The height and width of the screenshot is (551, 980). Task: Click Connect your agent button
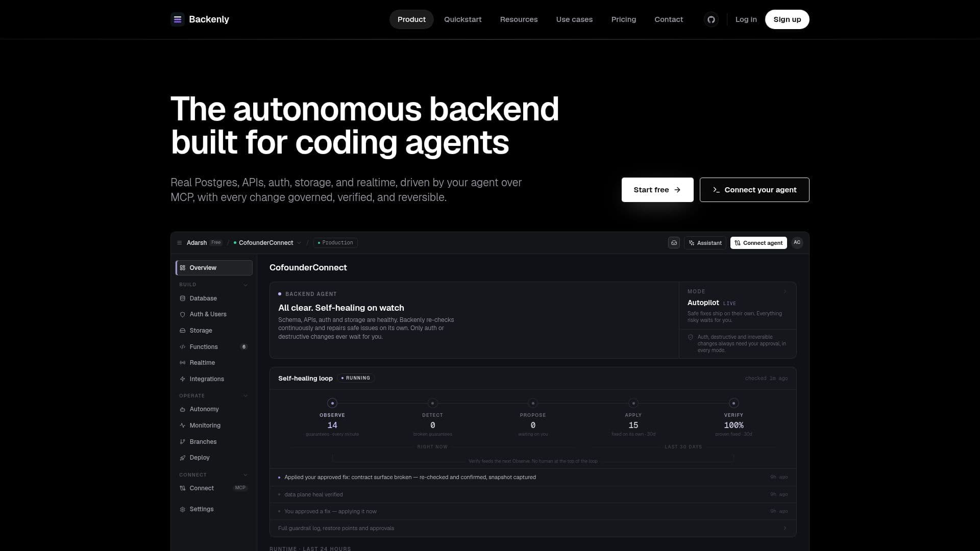click(754, 190)
